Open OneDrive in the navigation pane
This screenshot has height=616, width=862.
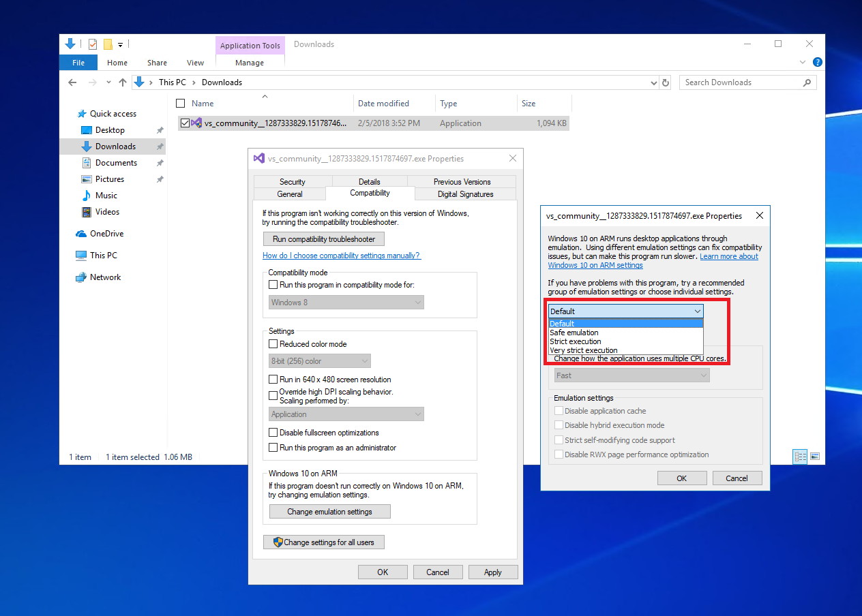coord(106,234)
